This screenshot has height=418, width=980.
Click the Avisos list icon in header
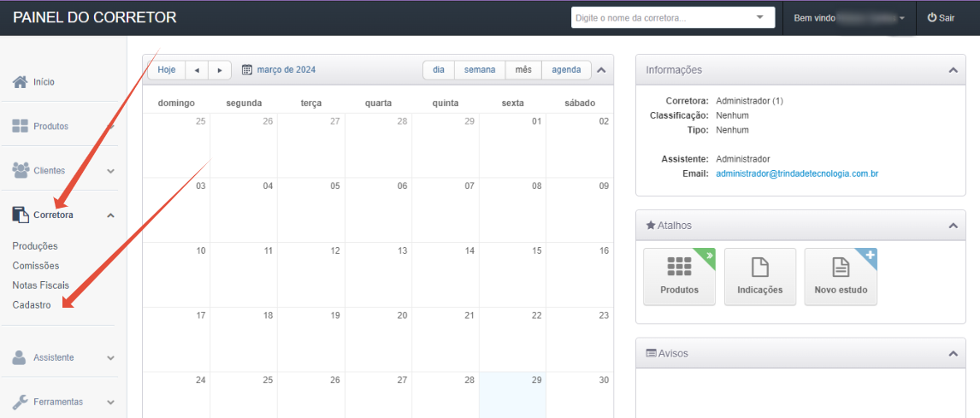[651, 354]
